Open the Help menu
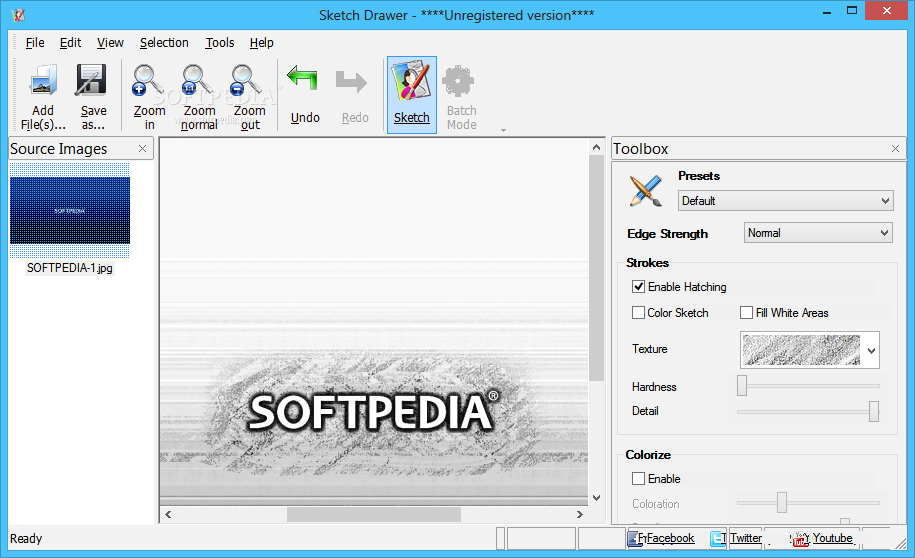 coord(261,43)
